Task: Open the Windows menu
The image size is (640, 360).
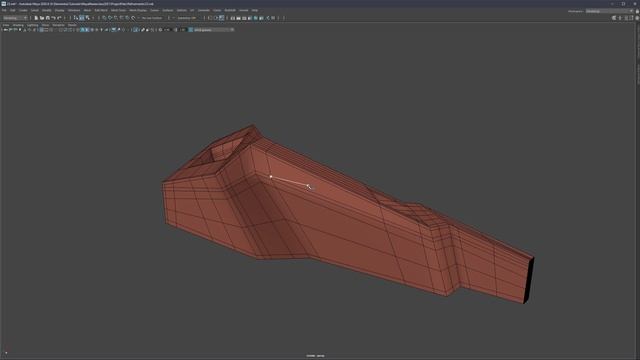Action: coord(74,10)
